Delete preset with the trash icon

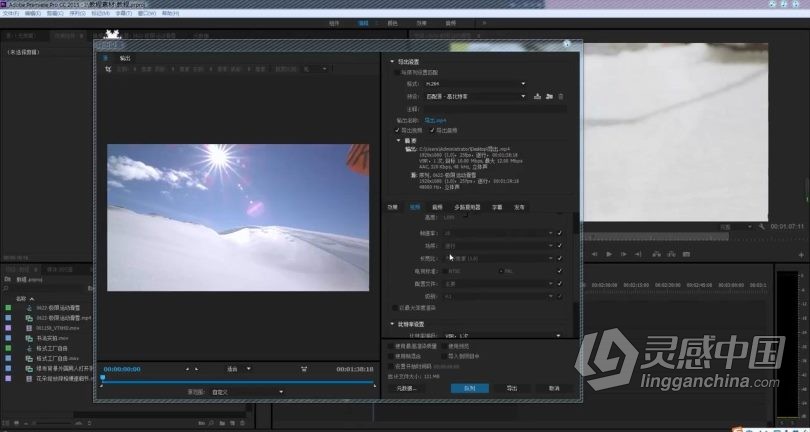click(561, 96)
